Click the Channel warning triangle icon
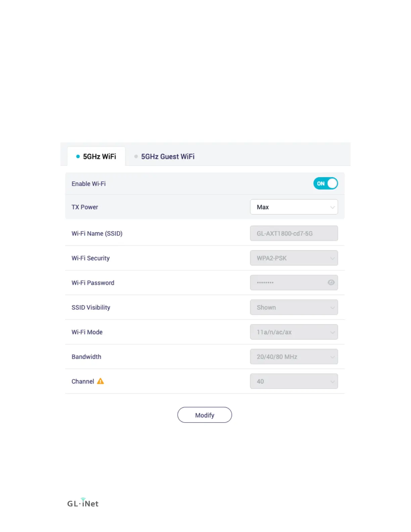 pos(100,381)
